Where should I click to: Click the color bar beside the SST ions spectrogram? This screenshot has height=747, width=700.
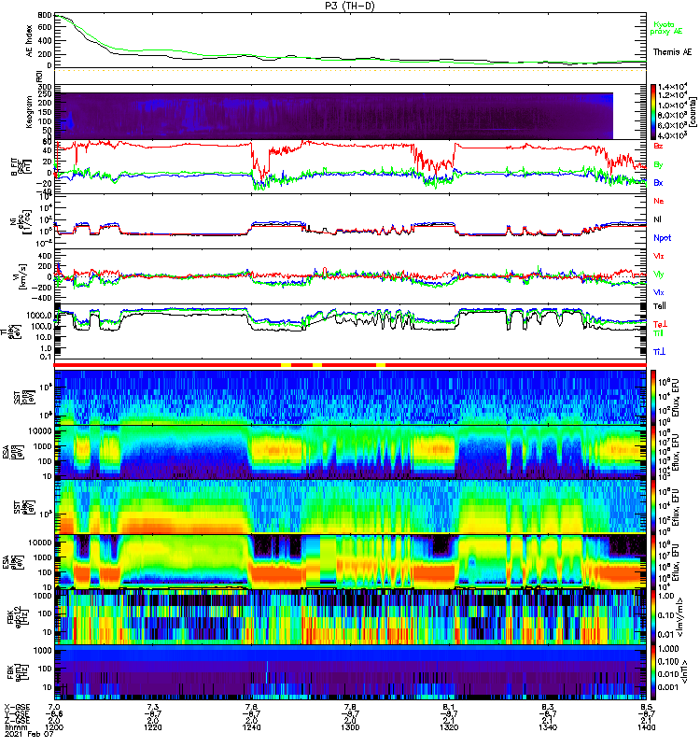[x=653, y=397]
